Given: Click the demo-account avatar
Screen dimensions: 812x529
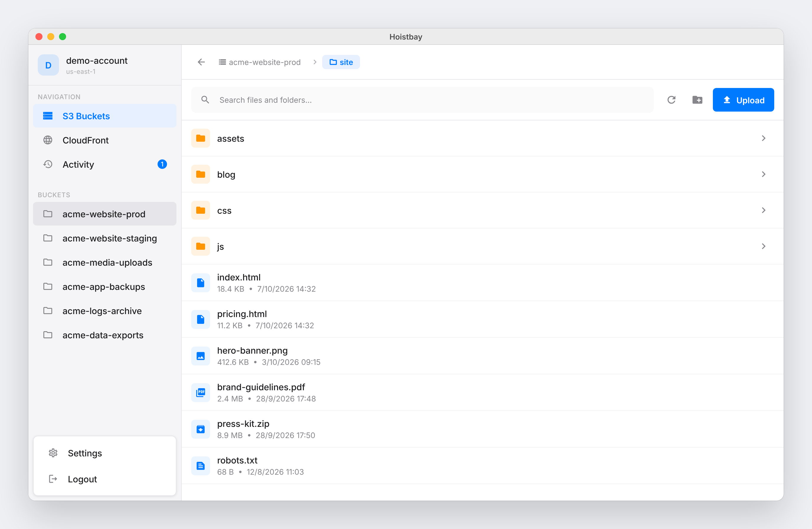Looking at the screenshot, I should [48, 65].
